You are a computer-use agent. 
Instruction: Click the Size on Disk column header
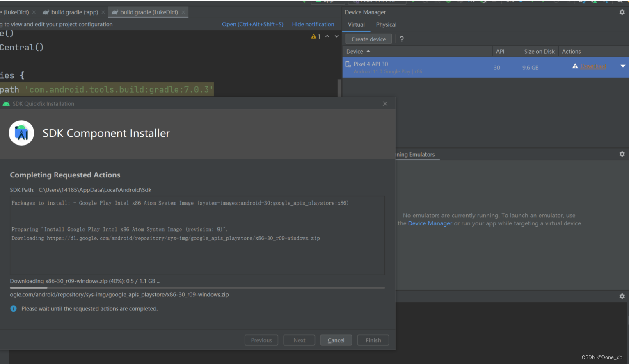click(x=539, y=51)
